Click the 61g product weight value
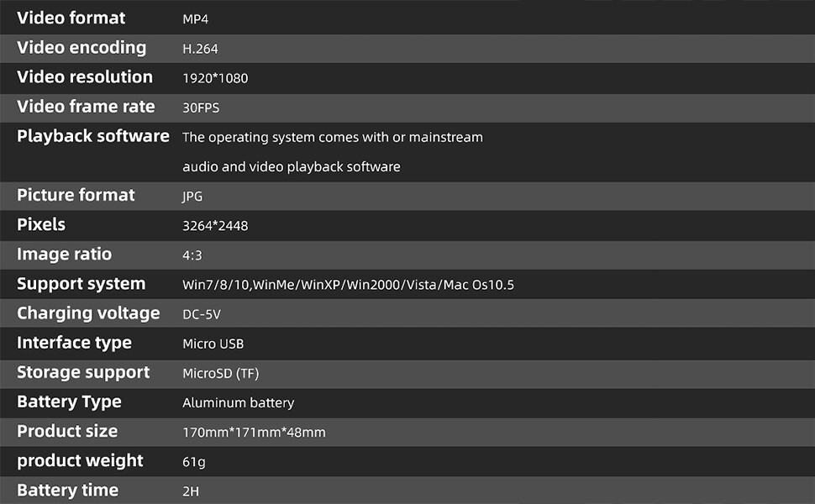 pos(194,462)
